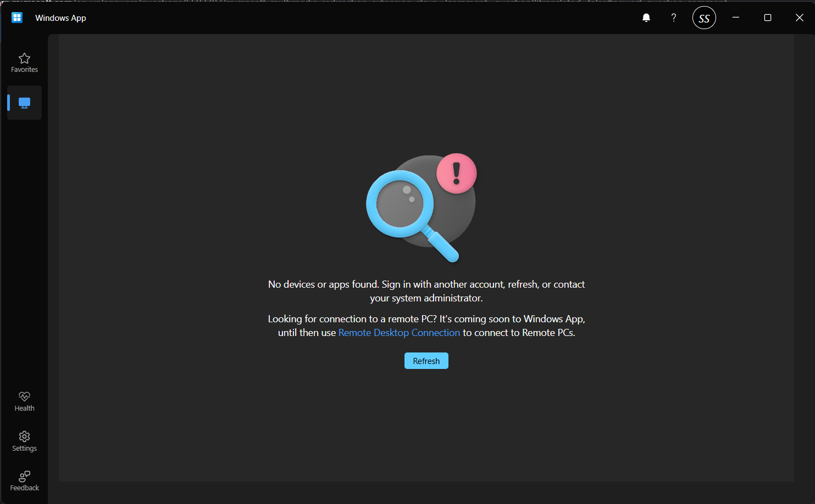This screenshot has height=504, width=815.
Task: Open Settings in the sidebar
Action: click(24, 441)
